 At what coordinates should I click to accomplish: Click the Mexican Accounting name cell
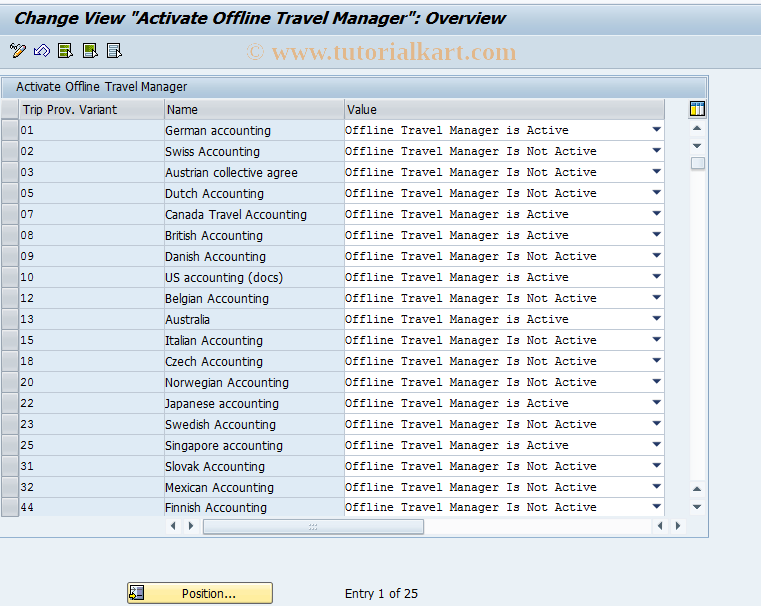click(254, 487)
